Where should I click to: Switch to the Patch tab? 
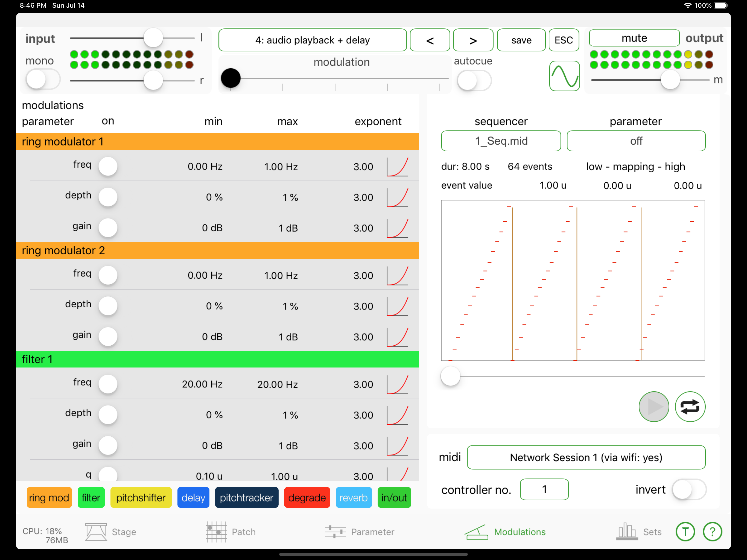click(x=231, y=532)
